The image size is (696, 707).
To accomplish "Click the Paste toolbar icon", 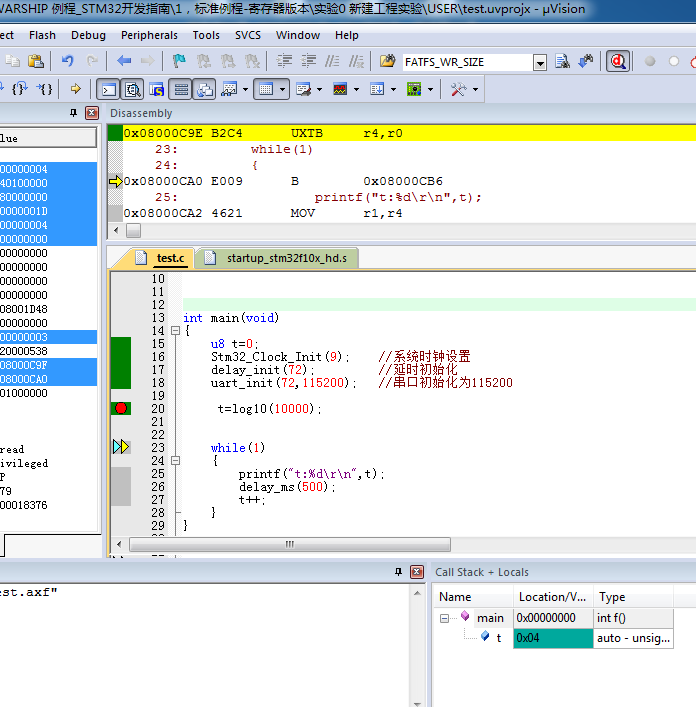I will (36, 61).
